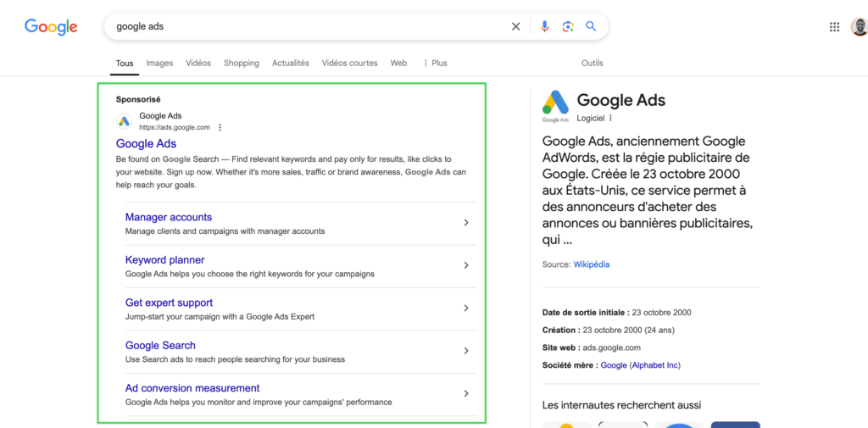868x428 pixels.
Task: Open the Web tab
Action: (x=398, y=63)
